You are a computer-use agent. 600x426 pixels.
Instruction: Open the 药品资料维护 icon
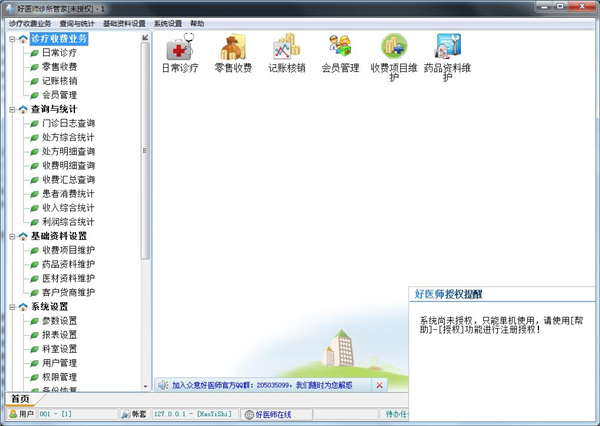[x=447, y=47]
